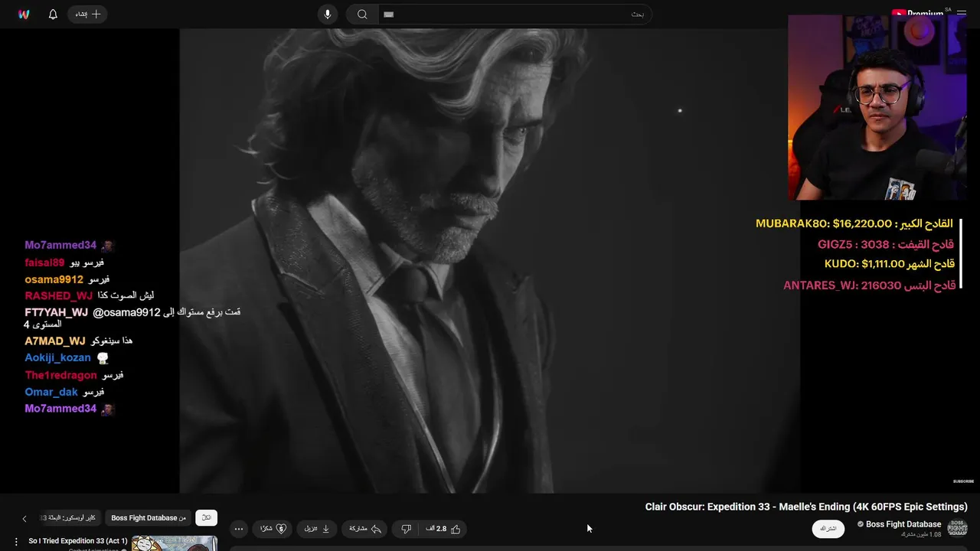Subscribe to the channel (اشتراك)
This screenshot has height=551, width=980.
[x=828, y=529]
